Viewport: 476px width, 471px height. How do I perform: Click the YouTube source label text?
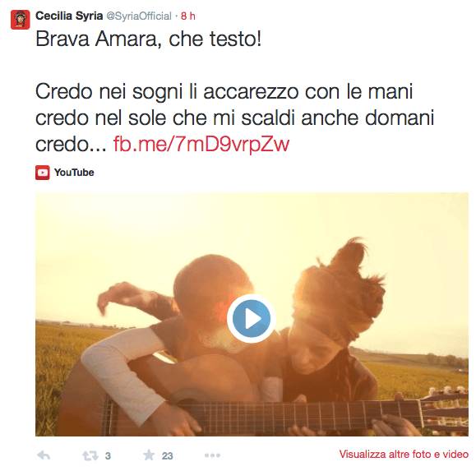pyautogui.click(x=74, y=173)
